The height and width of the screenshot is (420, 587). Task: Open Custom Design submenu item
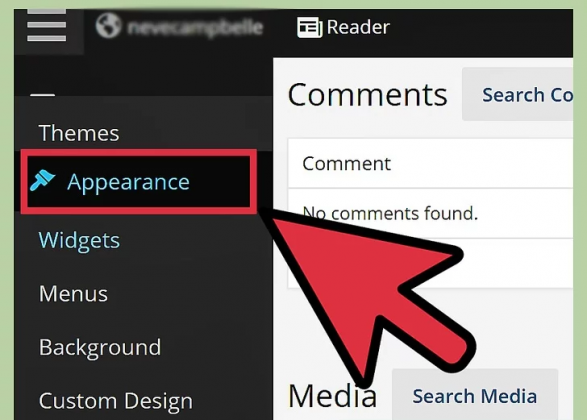tap(116, 401)
